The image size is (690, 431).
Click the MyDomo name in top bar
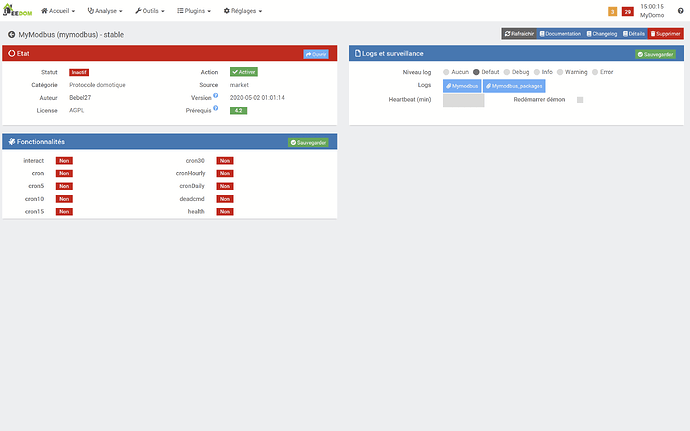652,15
